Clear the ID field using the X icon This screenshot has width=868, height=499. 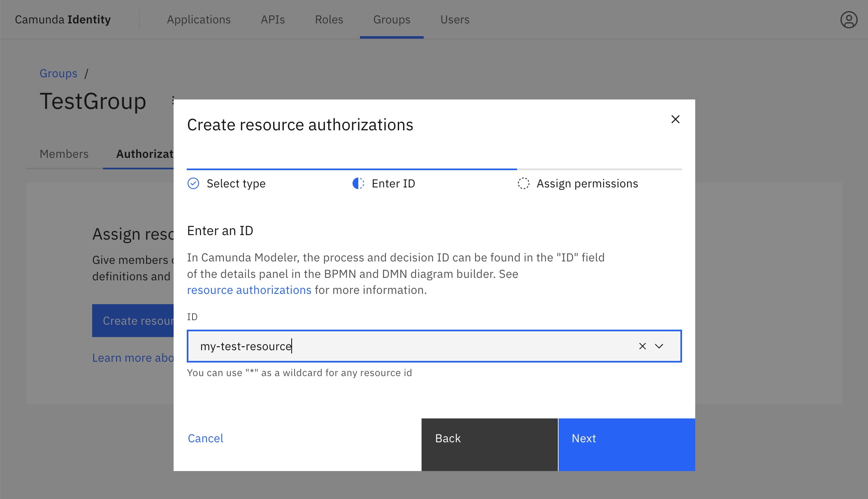[x=642, y=346]
